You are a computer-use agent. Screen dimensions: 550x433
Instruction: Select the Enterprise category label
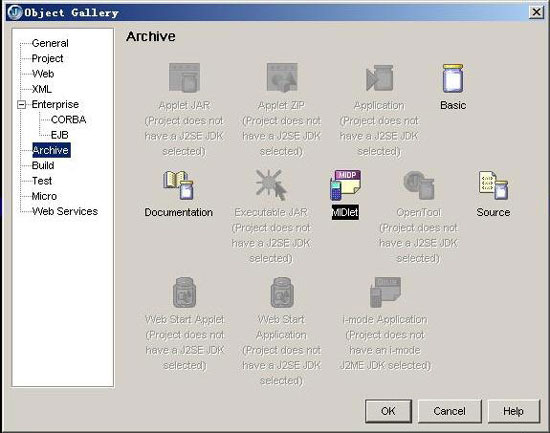[55, 105]
